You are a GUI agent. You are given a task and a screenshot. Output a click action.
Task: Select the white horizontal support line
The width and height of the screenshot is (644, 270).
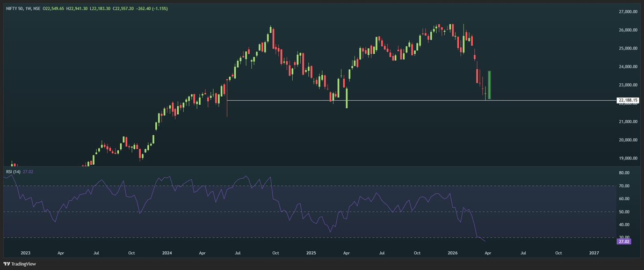point(421,100)
